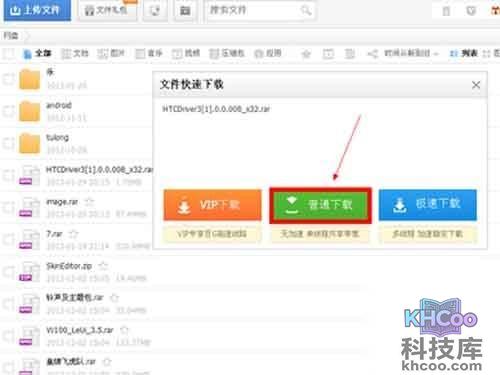Open the 文件飞鸟 toolbar button
The height and width of the screenshot is (375, 500).
(107, 11)
